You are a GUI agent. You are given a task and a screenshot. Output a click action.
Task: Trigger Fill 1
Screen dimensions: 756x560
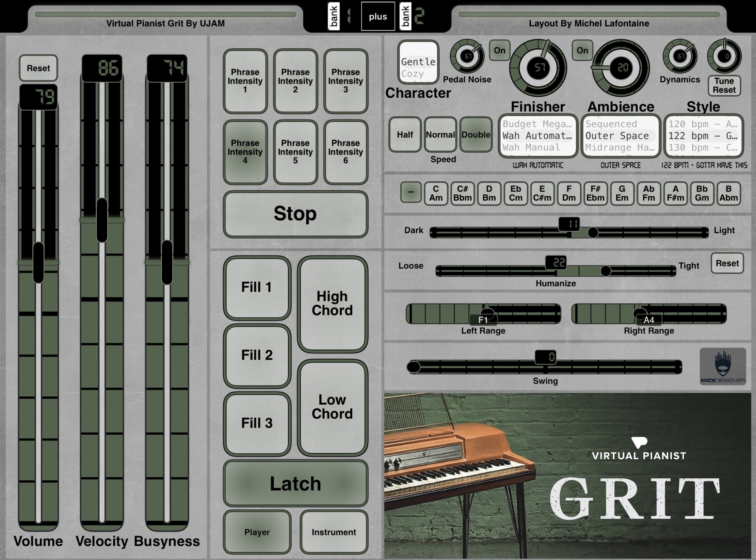click(x=257, y=288)
